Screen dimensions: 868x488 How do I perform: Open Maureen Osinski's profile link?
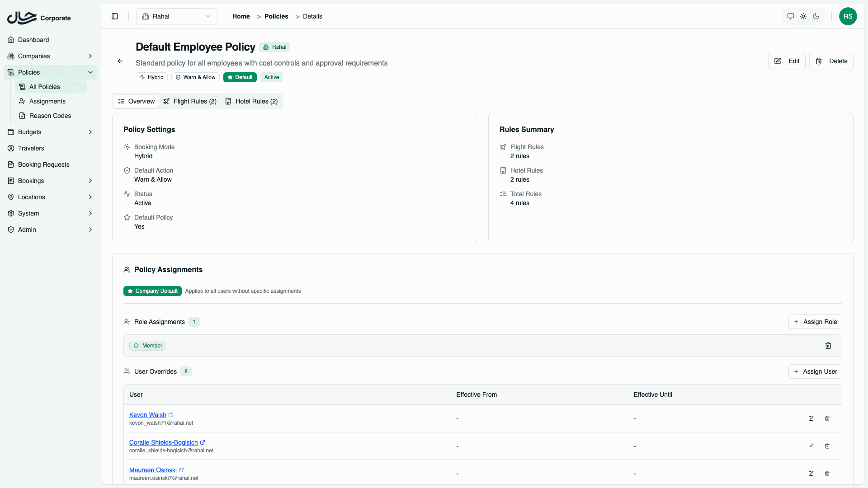pos(153,470)
